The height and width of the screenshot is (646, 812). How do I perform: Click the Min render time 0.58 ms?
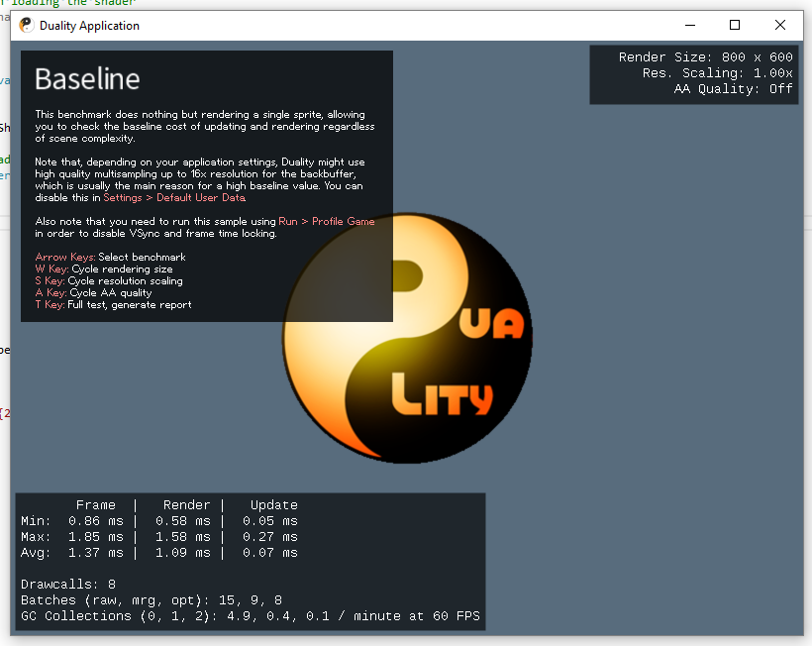tap(183, 521)
